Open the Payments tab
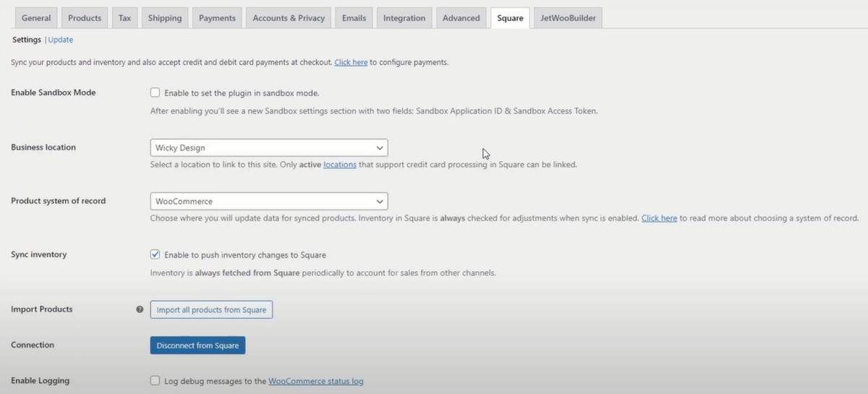The height and width of the screenshot is (394, 868). tap(217, 18)
